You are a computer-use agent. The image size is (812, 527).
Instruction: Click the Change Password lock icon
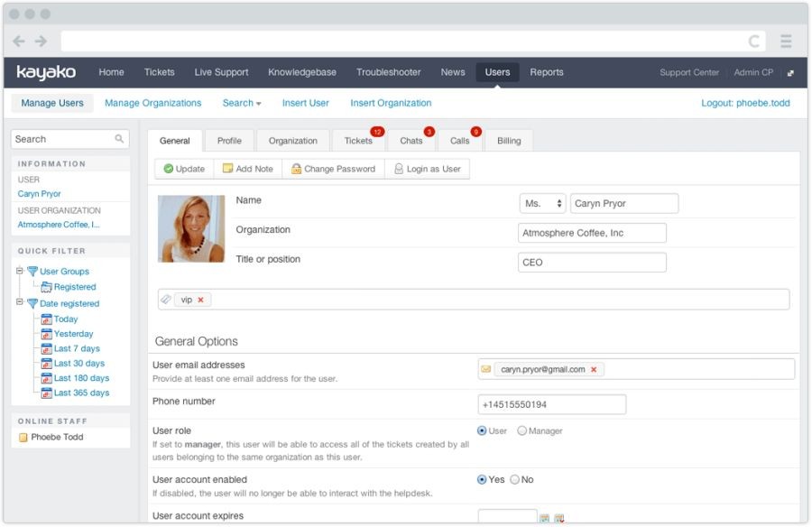tap(296, 169)
